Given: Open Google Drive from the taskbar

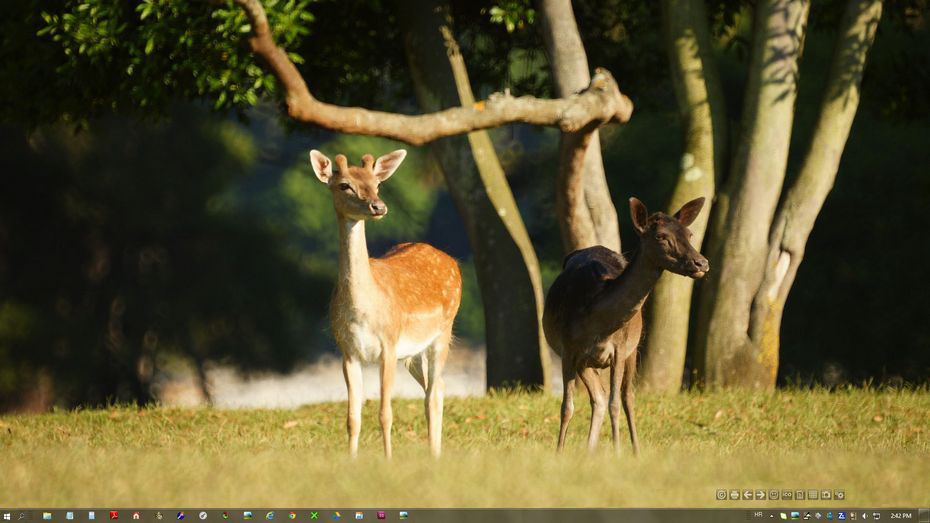Looking at the screenshot, I should pyautogui.click(x=336, y=515).
